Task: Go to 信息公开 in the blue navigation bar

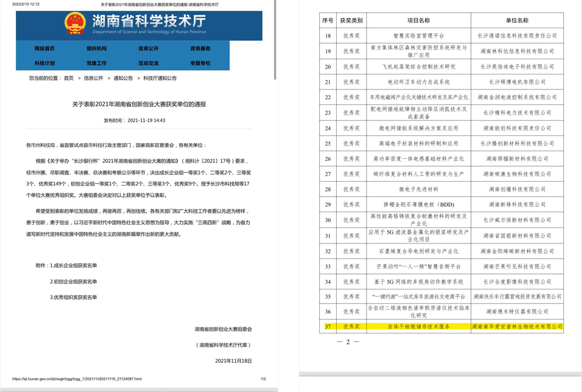Action: coord(149,49)
